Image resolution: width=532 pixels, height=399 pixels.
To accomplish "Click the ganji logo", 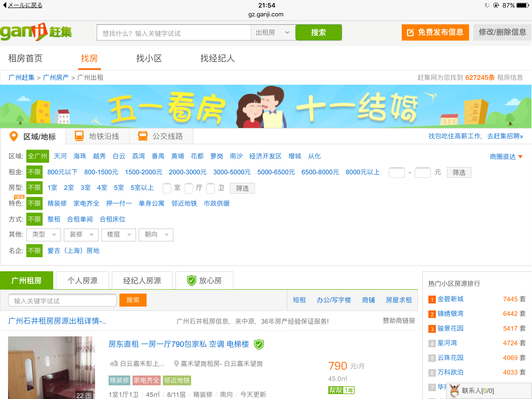I will (x=36, y=32).
